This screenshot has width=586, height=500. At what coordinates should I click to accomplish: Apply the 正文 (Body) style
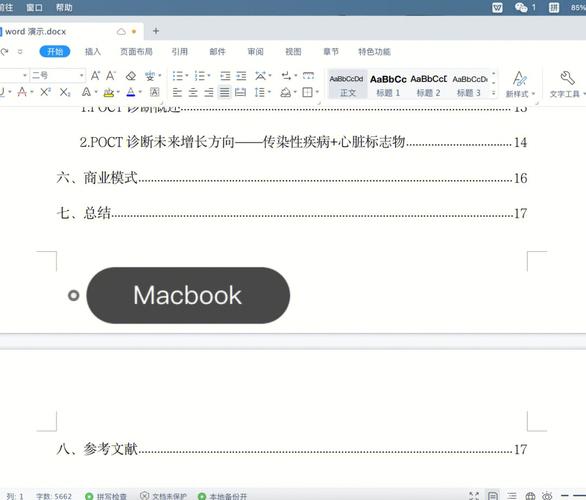coord(347,84)
